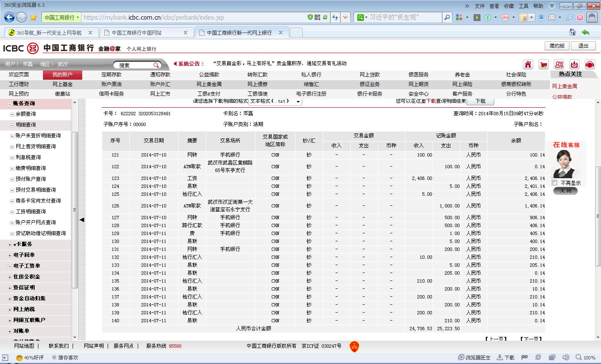Collapse sidebar using the black left arrow
This screenshot has width=601, height=364.
(x=82, y=220)
